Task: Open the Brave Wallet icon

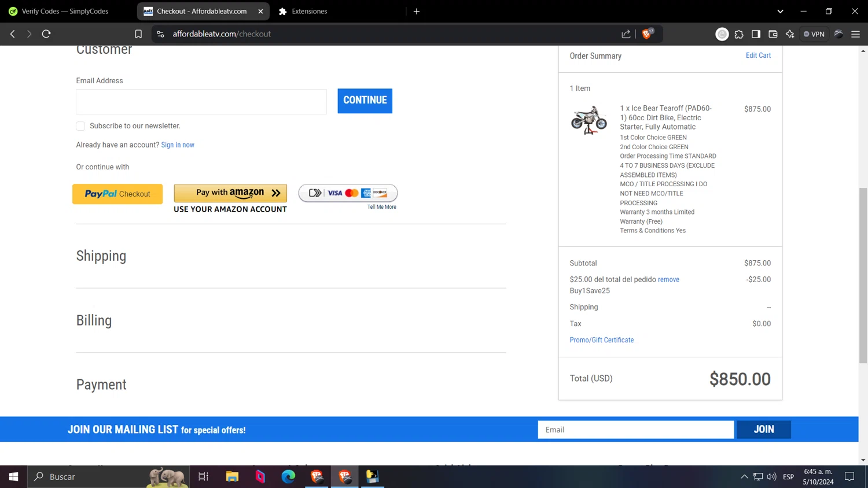Action: point(773,34)
